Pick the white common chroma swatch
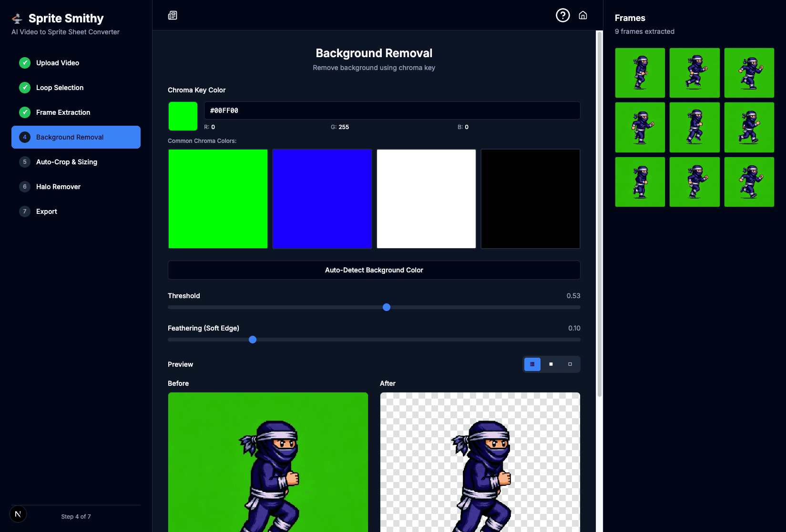 pos(426,199)
